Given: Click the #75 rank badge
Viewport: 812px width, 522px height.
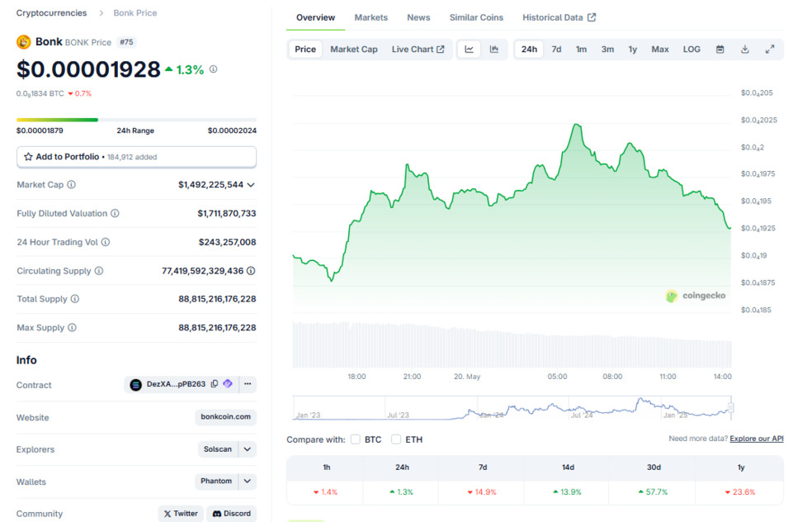Looking at the screenshot, I should (126, 42).
